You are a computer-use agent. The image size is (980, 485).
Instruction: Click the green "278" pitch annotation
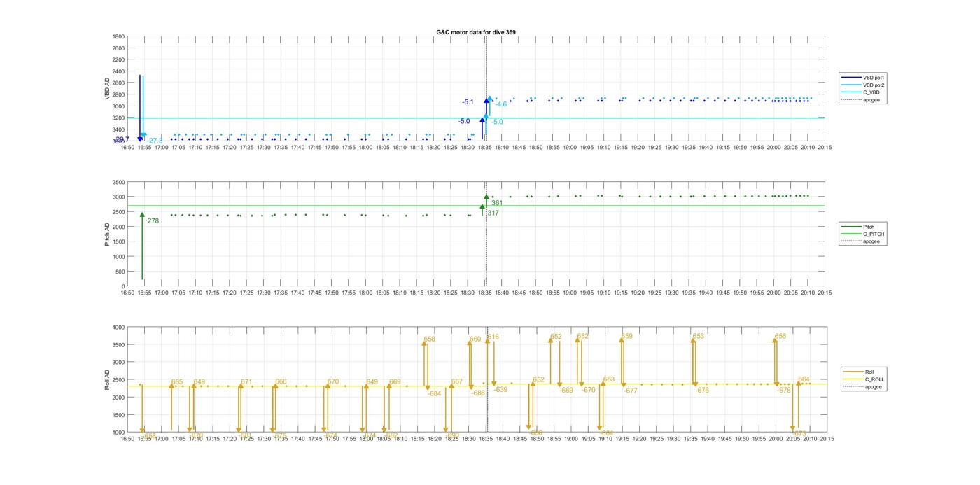[153, 221]
